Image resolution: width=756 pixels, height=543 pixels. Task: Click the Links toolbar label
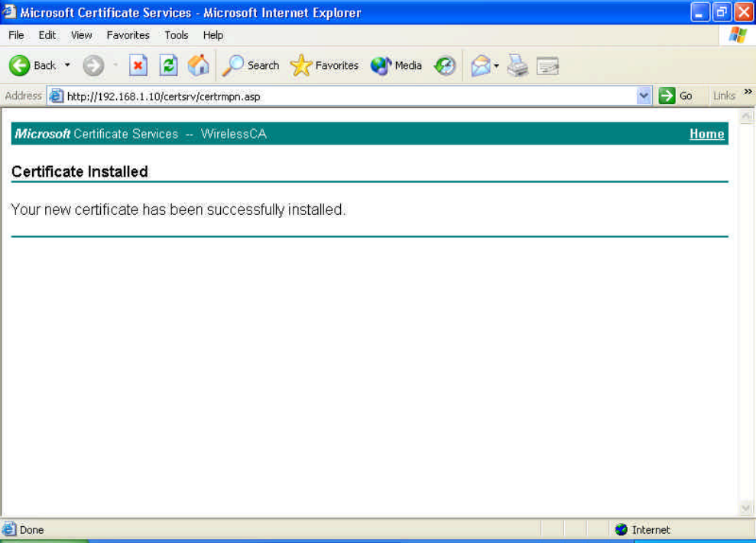[724, 96]
